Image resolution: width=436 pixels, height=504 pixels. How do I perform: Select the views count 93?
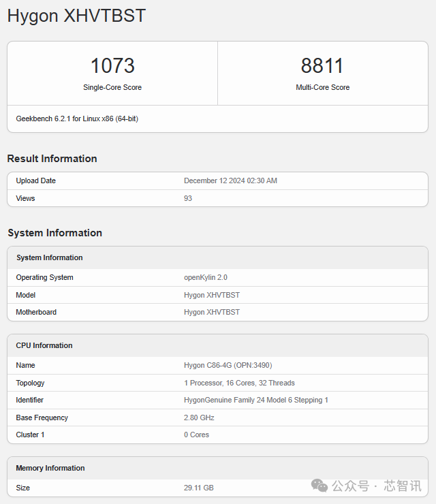coord(188,198)
